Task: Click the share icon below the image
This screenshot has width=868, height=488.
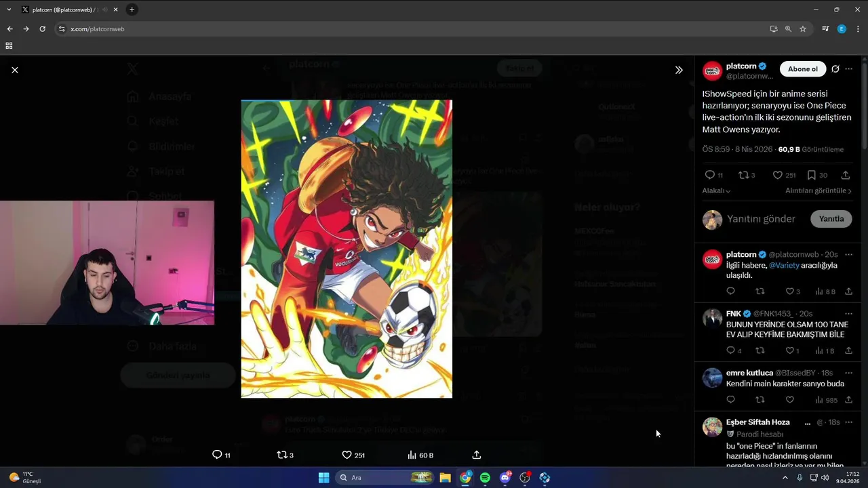Action: pyautogui.click(x=477, y=455)
